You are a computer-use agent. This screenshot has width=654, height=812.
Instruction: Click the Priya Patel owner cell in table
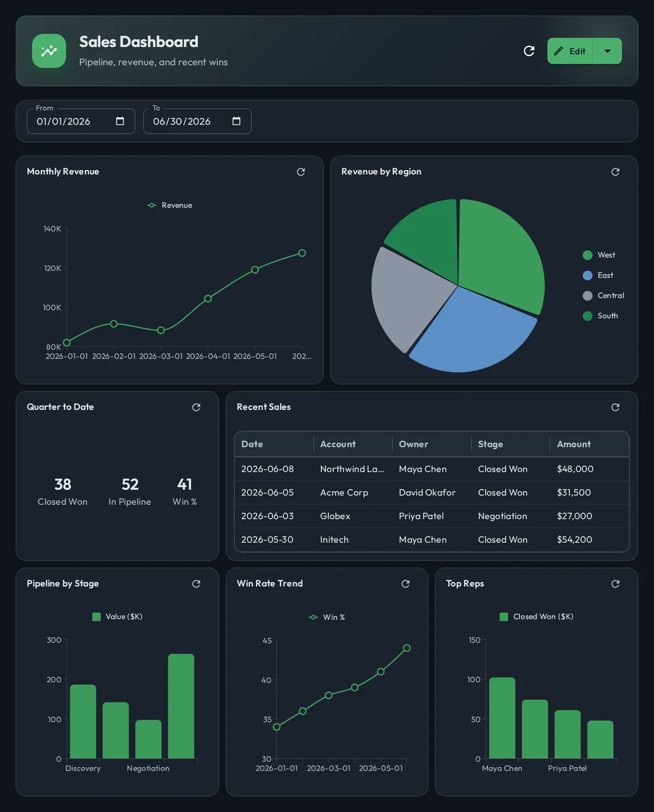432,516
